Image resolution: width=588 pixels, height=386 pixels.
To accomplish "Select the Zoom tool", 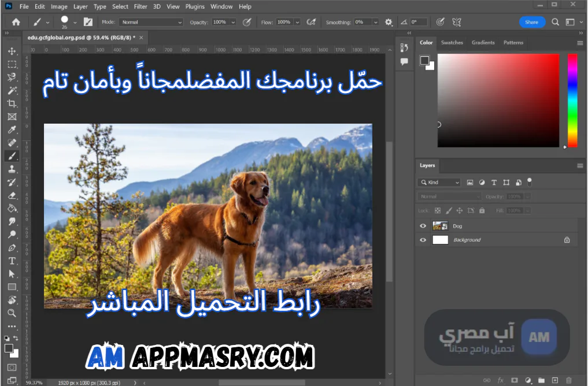I will (x=12, y=313).
